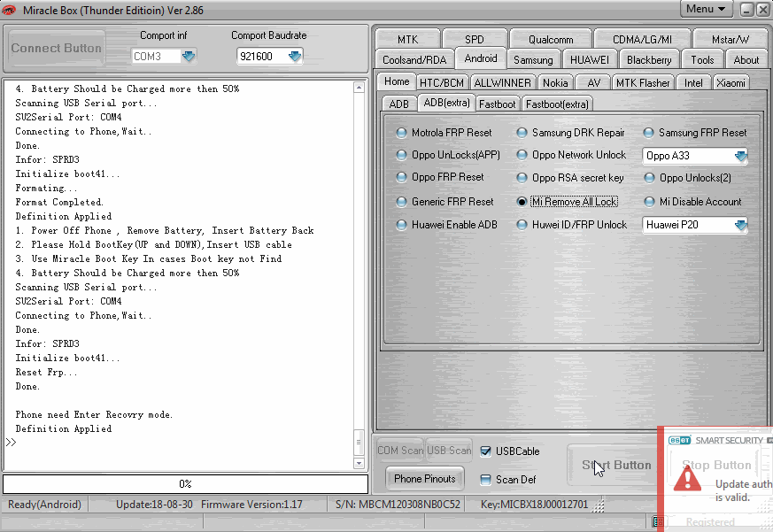
Task: Click the status bar resize grip icon
Action: [599, 506]
